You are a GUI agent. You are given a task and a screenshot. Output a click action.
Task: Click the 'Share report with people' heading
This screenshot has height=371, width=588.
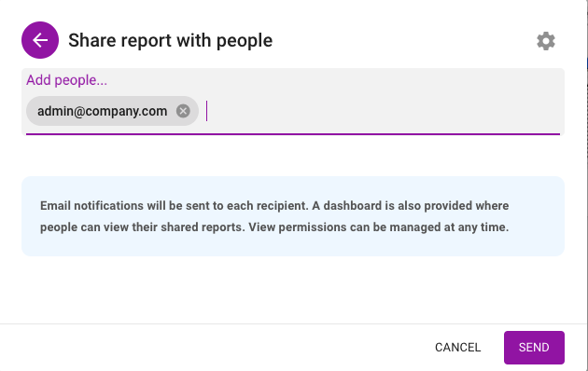170,40
